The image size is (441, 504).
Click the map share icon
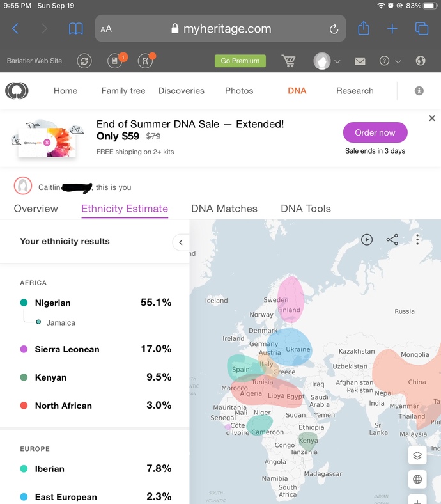coord(392,239)
